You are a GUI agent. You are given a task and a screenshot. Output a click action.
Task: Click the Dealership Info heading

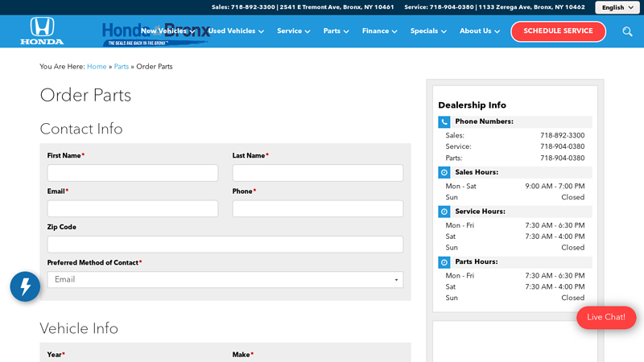pyautogui.click(x=472, y=105)
